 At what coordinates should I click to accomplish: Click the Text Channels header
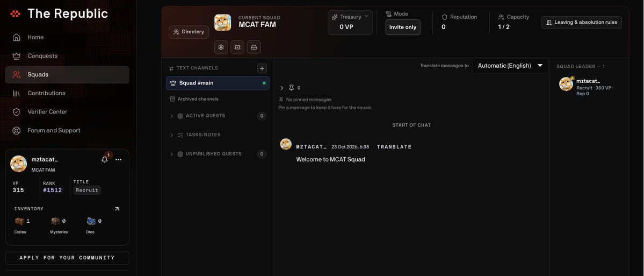pos(197,68)
